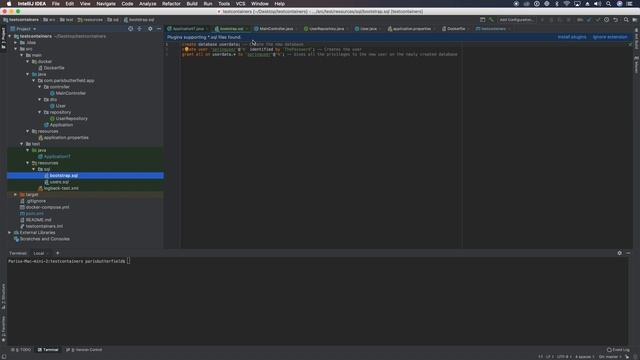This screenshot has height=360, width=640.
Task: Open Project panel settings gear
Action: coord(150,29)
